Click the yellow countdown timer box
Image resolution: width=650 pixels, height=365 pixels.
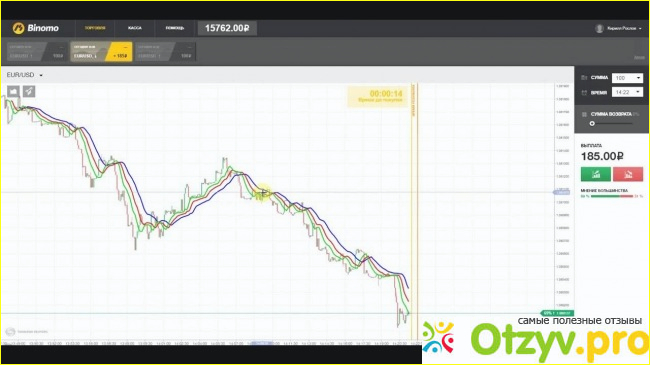(x=378, y=97)
